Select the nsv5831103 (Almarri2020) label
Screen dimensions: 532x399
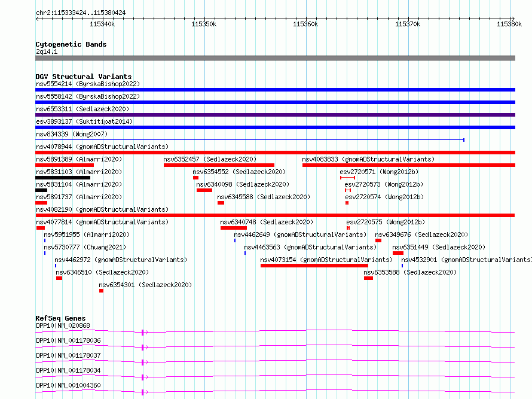coord(79,172)
